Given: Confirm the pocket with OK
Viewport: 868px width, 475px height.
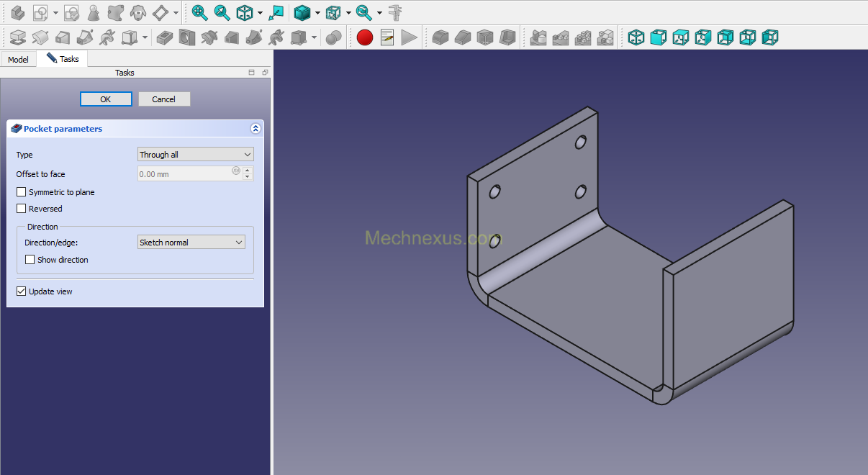Looking at the screenshot, I should click(x=106, y=99).
